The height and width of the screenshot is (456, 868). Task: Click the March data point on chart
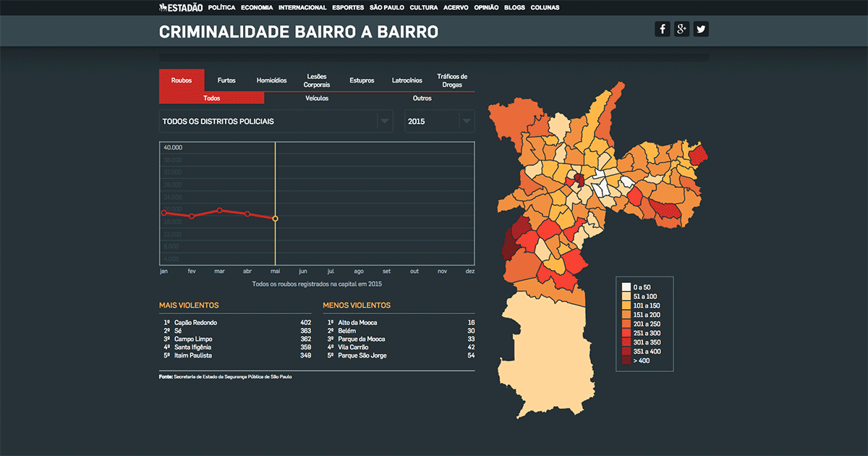[x=219, y=210]
